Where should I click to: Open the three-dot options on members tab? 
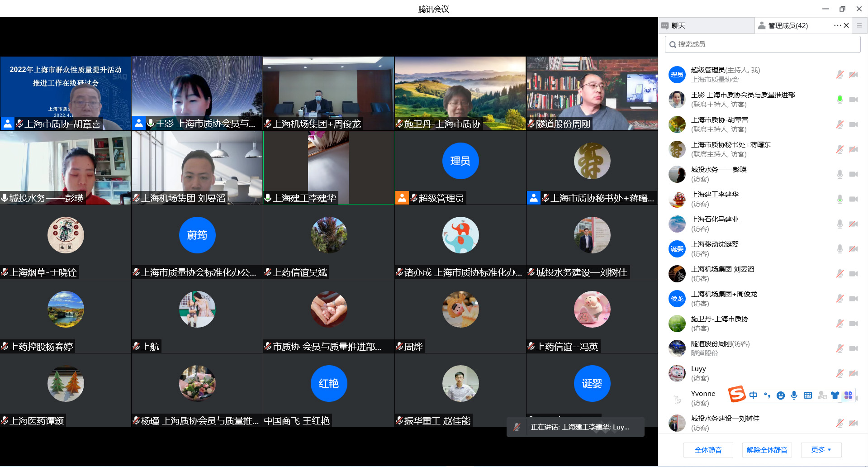[838, 25]
